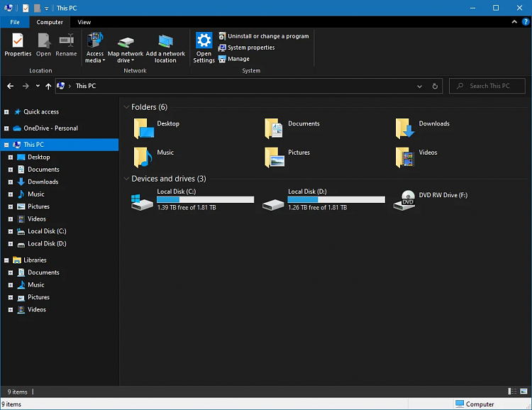Select the Documents folder icon in main pane
This screenshot has width=532, height=410.
(274, 128)
